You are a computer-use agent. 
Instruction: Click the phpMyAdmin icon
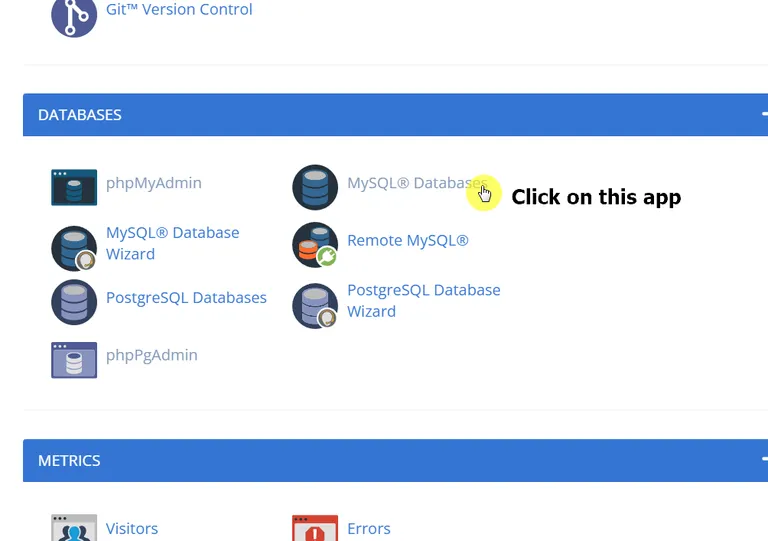pyautogui.click(x=74, y=188)
